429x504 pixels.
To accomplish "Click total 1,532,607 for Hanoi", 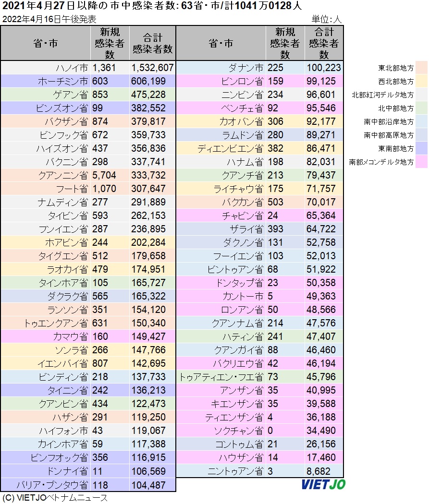I will point(152,68).
